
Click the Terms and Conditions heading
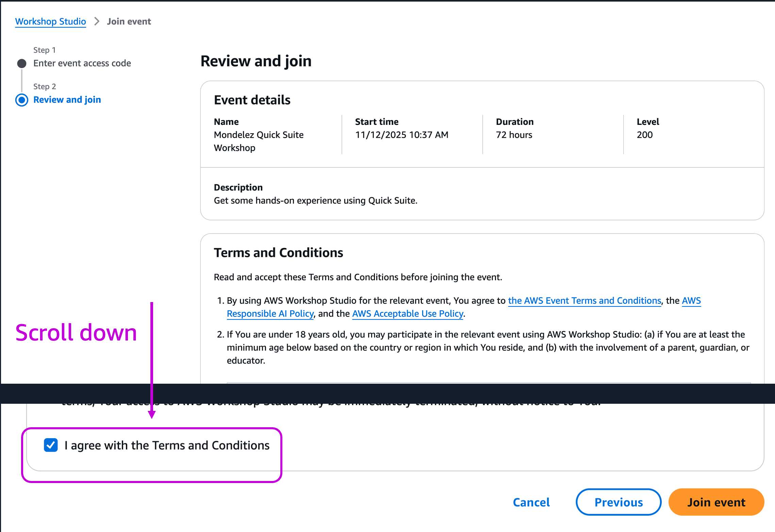[x=278, y=253]
